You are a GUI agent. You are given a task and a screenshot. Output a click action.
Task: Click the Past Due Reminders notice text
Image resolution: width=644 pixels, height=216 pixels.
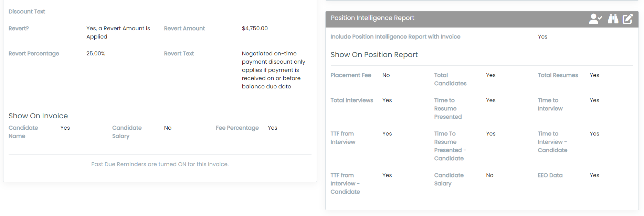pyautogui.click(x=160, y=164)
